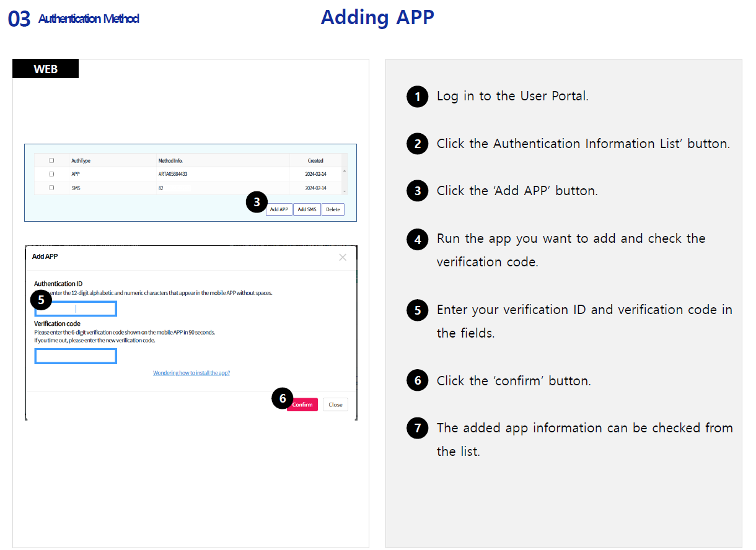Click the X icon of Add APP dialog
Screen dimensions: 756x550
[x=343, y=257]
